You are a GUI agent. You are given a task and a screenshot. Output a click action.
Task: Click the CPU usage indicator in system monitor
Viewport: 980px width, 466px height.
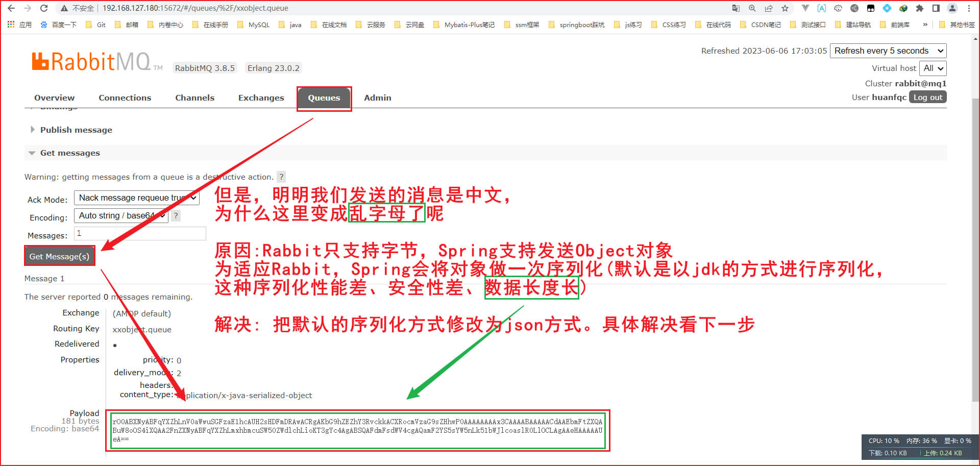884,440
